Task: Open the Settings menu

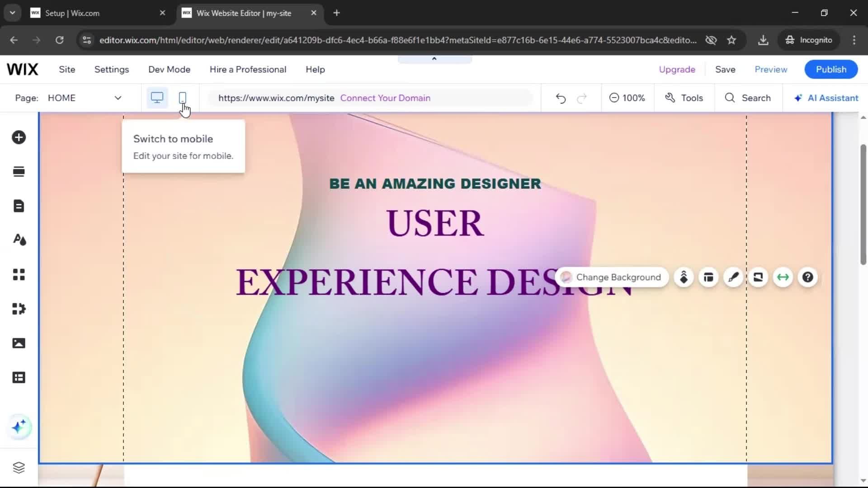Action: point(112,70)
